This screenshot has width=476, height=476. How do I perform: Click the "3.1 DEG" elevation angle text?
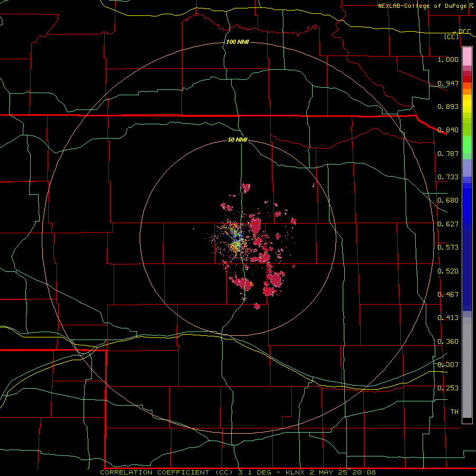(x=255, y=472)
